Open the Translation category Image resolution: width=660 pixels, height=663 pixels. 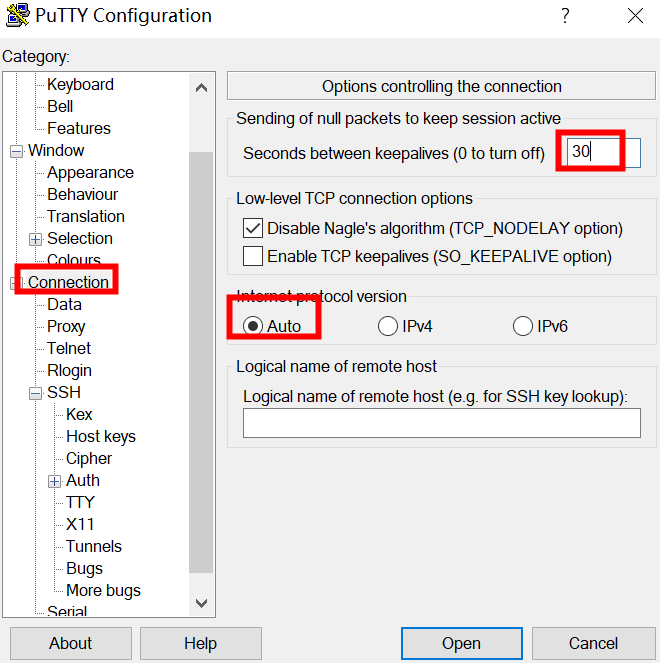coord(86,216)
